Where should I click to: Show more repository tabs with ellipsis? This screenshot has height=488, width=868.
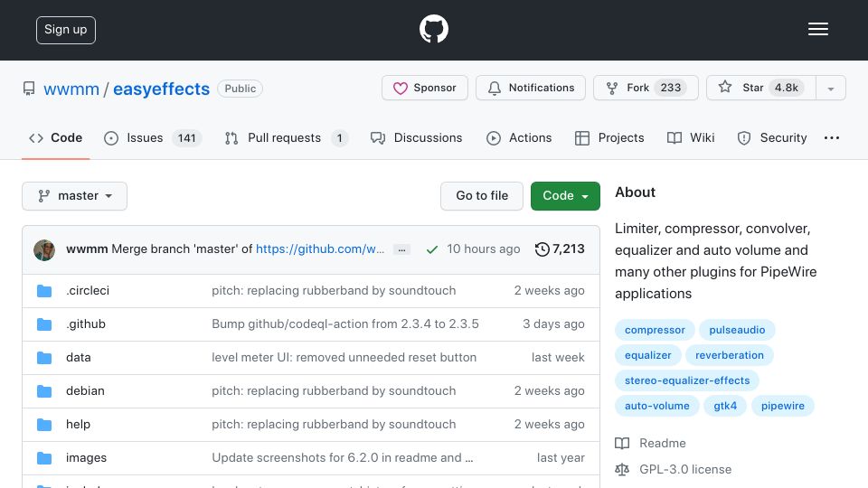(x=832, y=137)
